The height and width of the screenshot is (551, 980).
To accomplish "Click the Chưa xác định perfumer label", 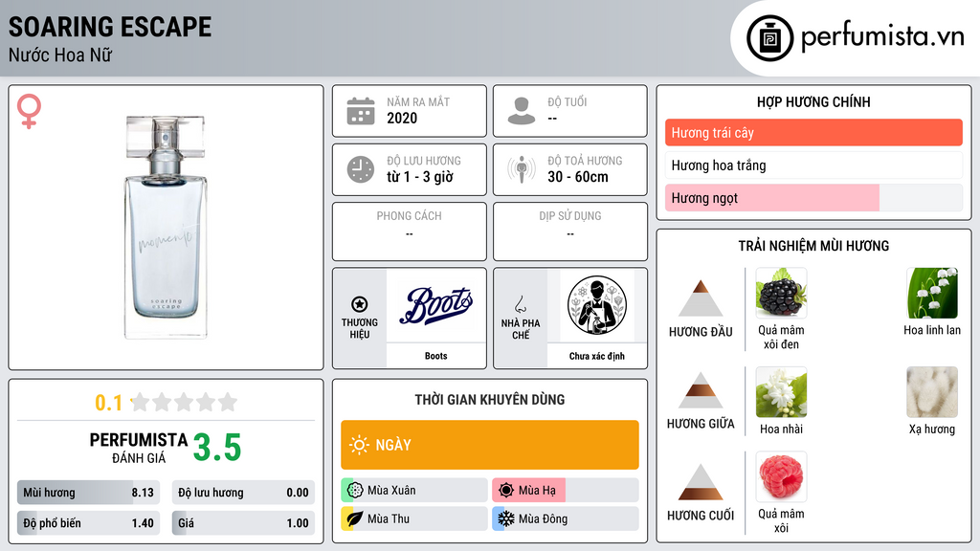I will [x=597, y=356].
